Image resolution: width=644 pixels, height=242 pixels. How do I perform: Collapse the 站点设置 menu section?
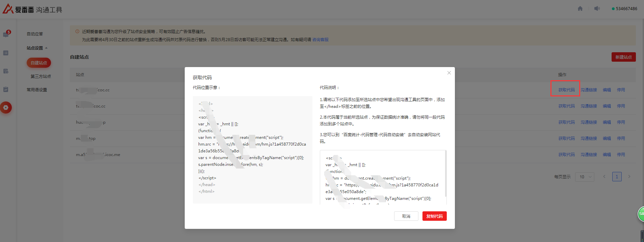coord(37,48)
